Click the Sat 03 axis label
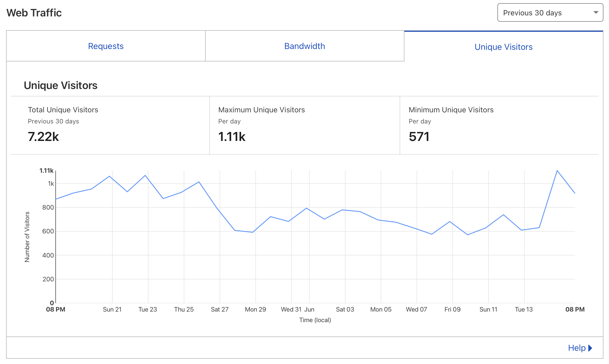This screenshot has width=609, height=364. click(x=345, y=309)
